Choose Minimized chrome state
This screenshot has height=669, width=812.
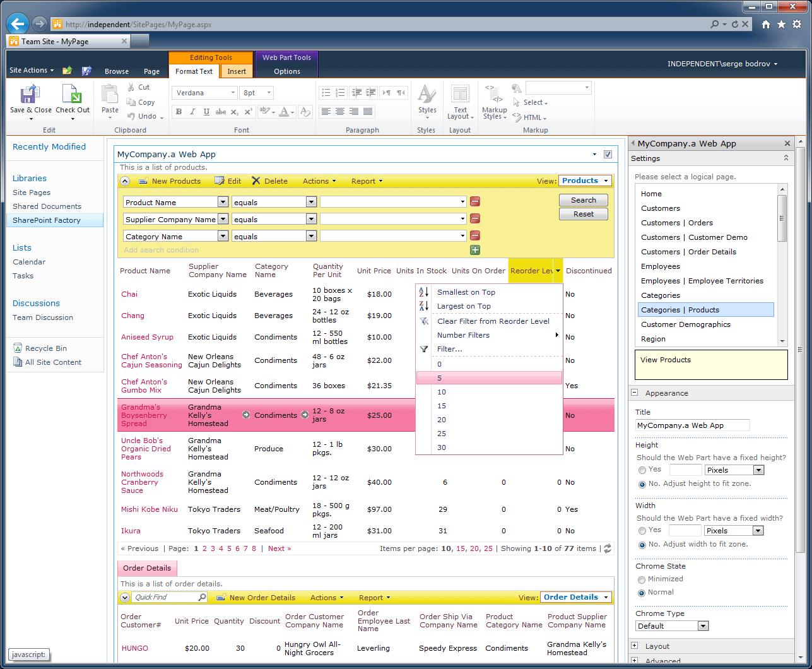pyautogui.click(x=642, y=579)
